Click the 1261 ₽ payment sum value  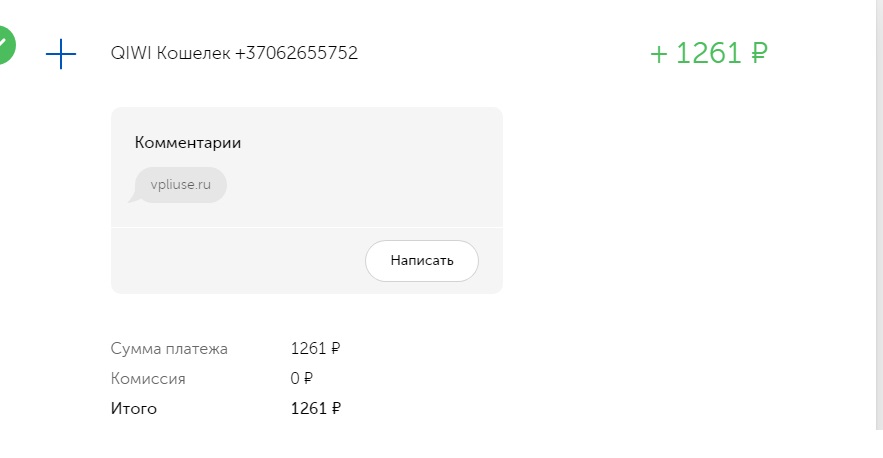[315, 349]
